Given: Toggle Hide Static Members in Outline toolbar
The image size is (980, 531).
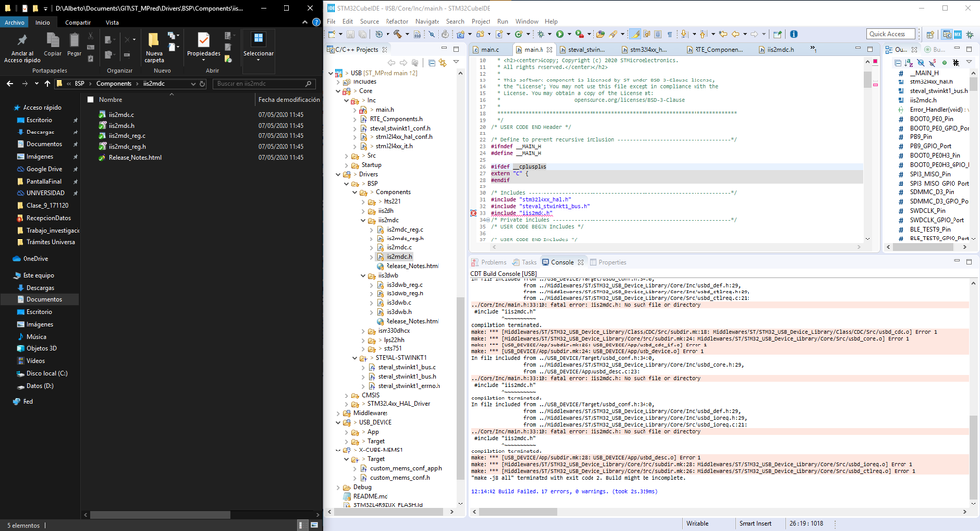Looking at the screenshot, I should (x=932, y=62).
